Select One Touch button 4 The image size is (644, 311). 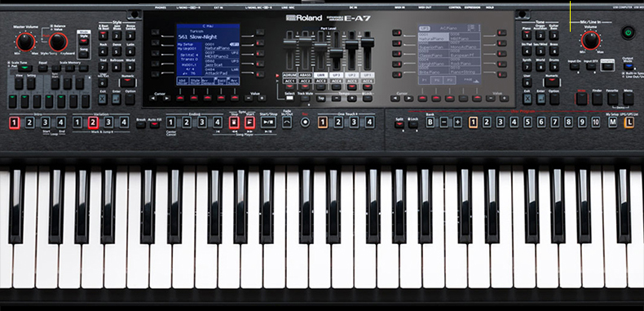pyautogui.click(x=369, y=122)
